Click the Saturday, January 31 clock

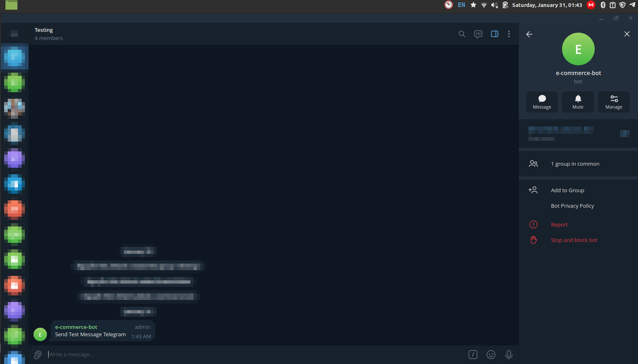click(547, 5)
